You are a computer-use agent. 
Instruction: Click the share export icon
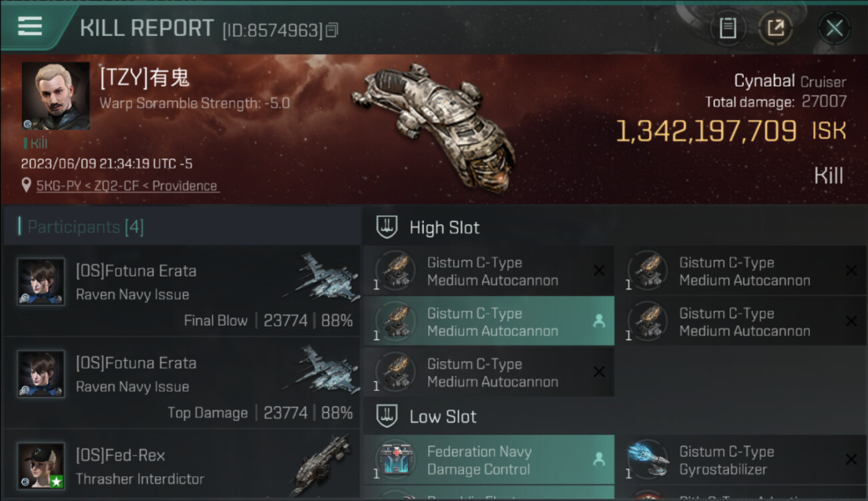pos(776,28)
